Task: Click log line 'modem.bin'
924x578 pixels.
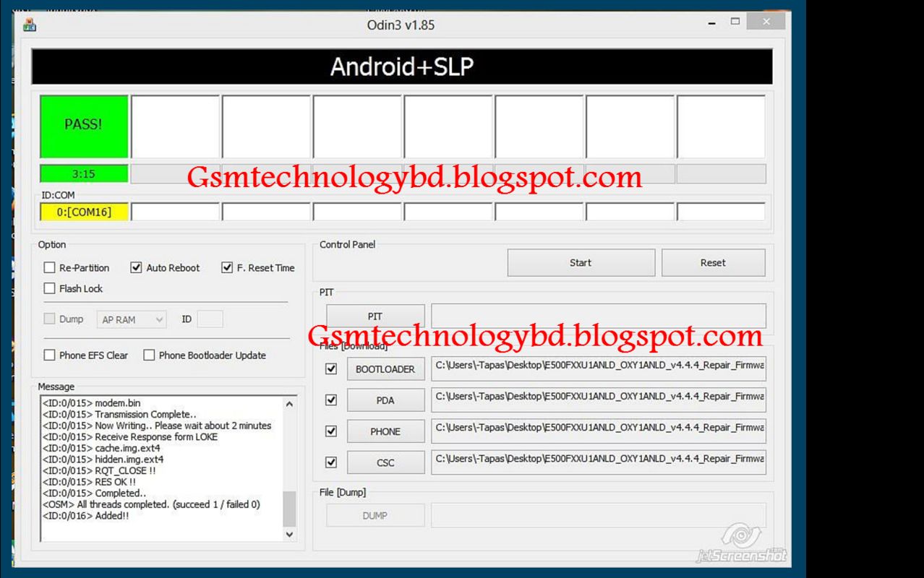Action: pyautogui.click(x=92, y=403)
